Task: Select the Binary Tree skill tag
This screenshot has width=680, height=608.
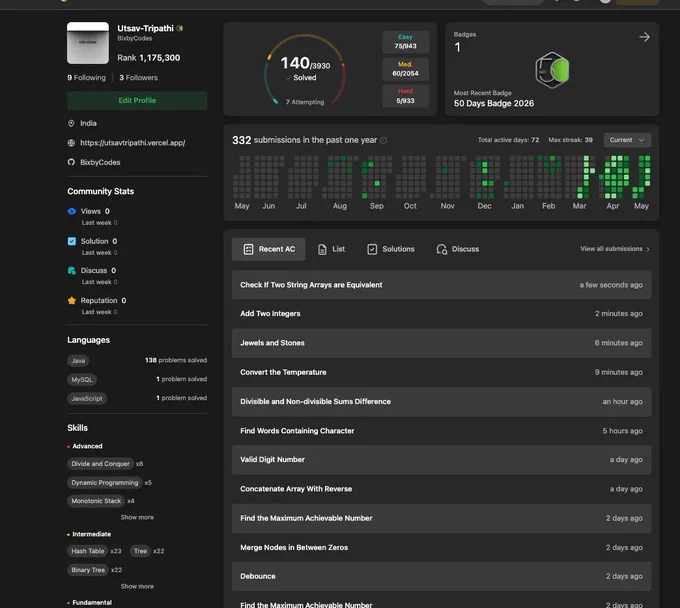Action: [88, 570]
